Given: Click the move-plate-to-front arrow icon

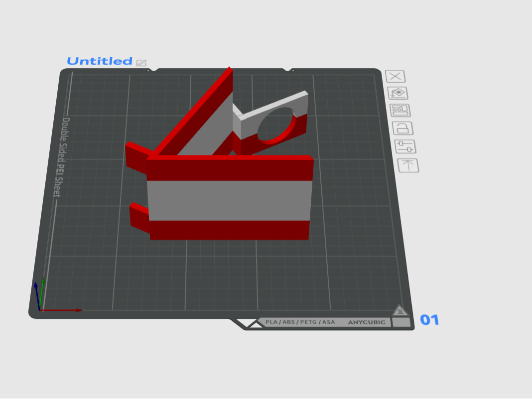Looking at the screenshot, I should (x=408, y=165).
